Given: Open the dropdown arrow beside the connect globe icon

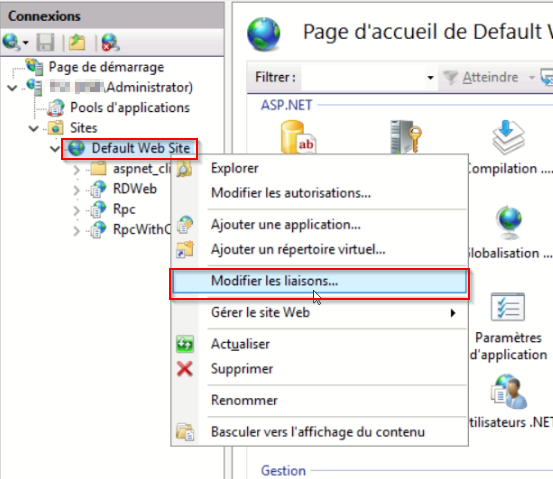Looking at the screenshot, I should click(25, 43).
